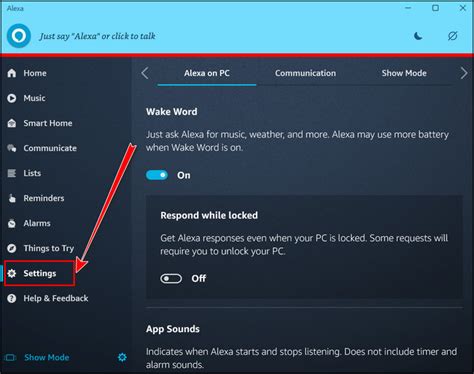Enable Do Not Disturb moon icon
This screenshot has width=474, height=374.
pos(418,36)
